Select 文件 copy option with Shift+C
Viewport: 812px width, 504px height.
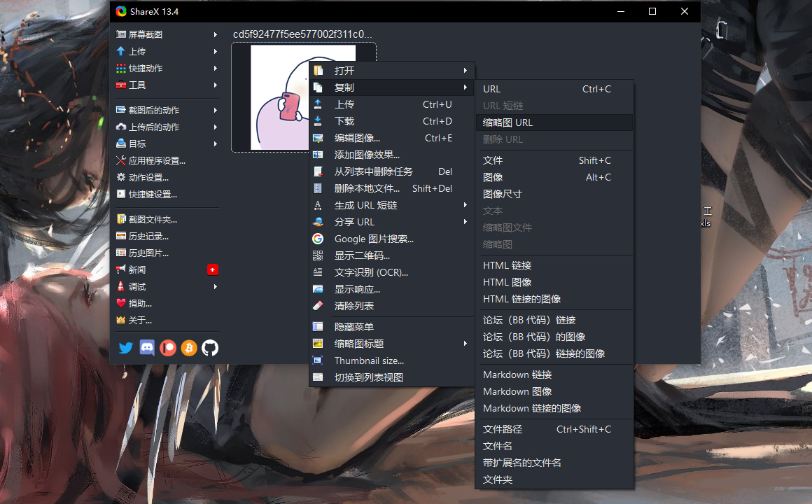554,160
